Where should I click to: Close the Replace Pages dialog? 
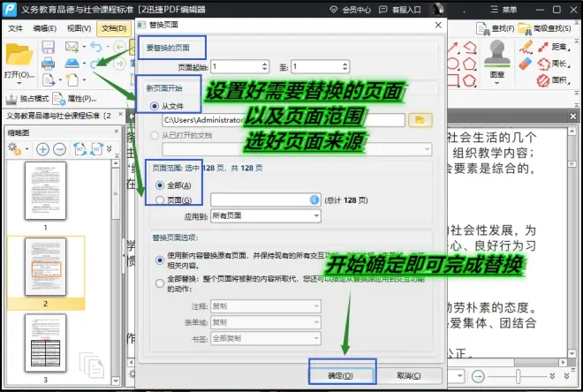point(438,25)
